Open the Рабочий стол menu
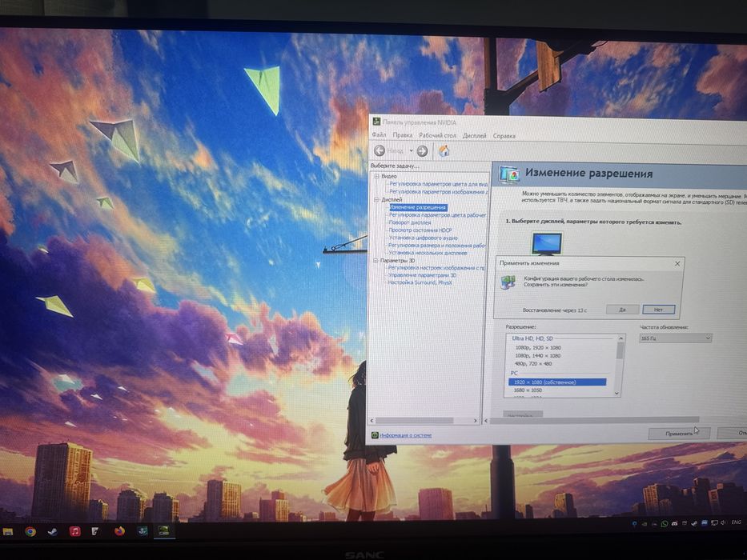Screen dimensions: 747x560 pyautogui.click(x=437, y=136)
